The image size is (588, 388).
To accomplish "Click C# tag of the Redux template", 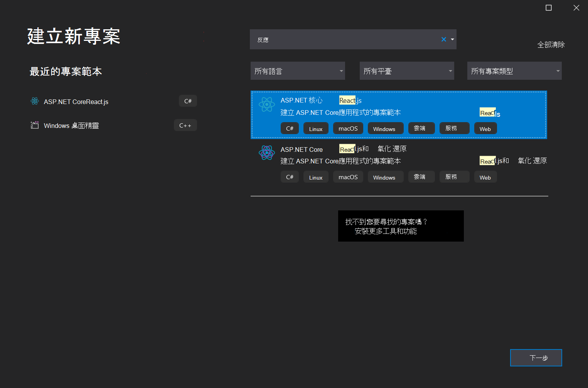I will [x=290, y=177].
